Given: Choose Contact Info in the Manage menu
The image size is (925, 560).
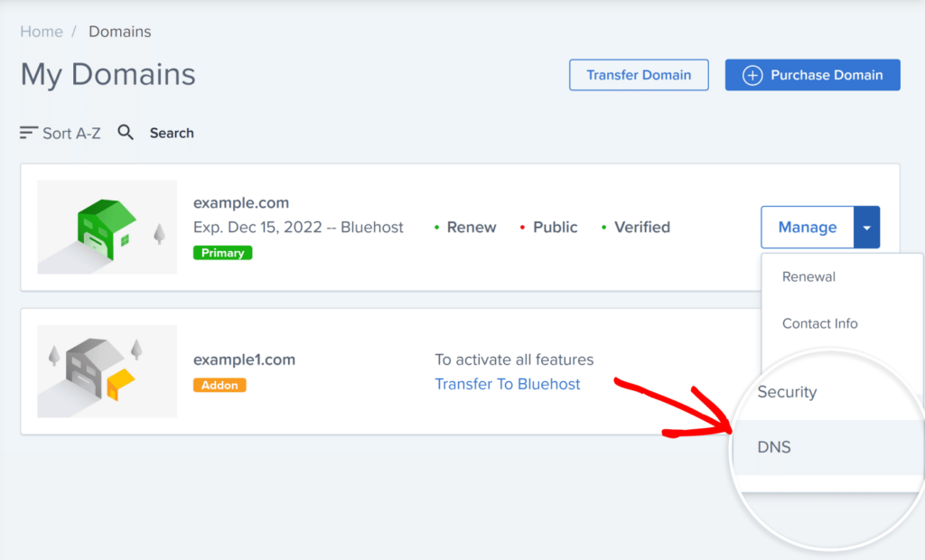Looking at the screenshot, I should [x=819, y=323].
